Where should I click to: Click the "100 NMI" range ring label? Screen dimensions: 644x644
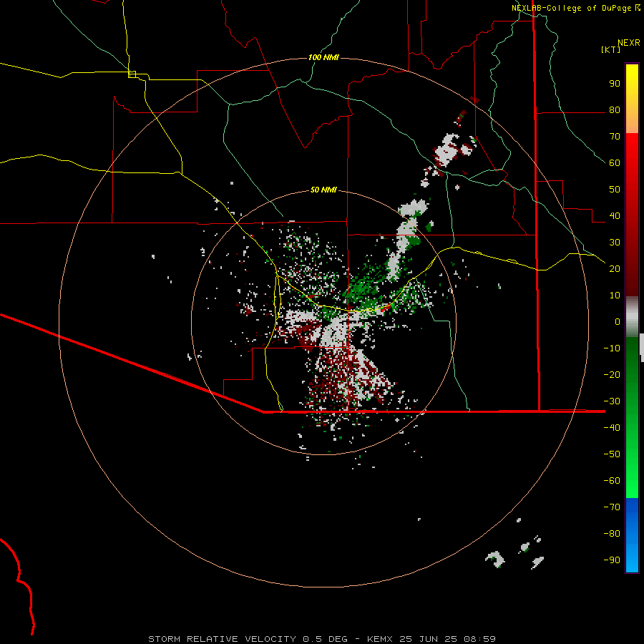(323, 57)
